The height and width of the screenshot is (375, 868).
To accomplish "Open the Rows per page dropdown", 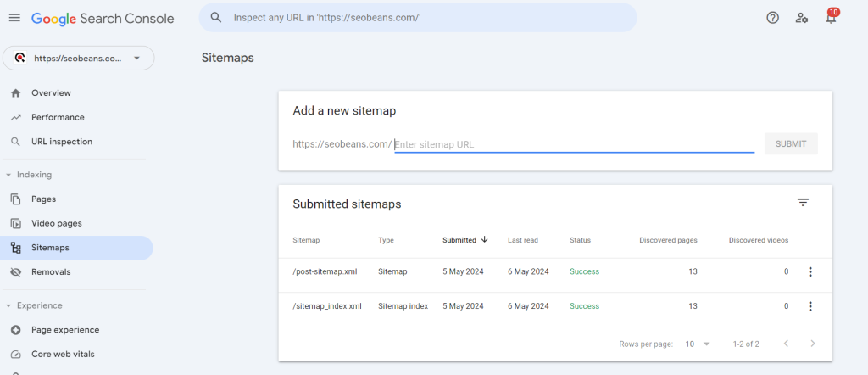I will coord(697,344).
